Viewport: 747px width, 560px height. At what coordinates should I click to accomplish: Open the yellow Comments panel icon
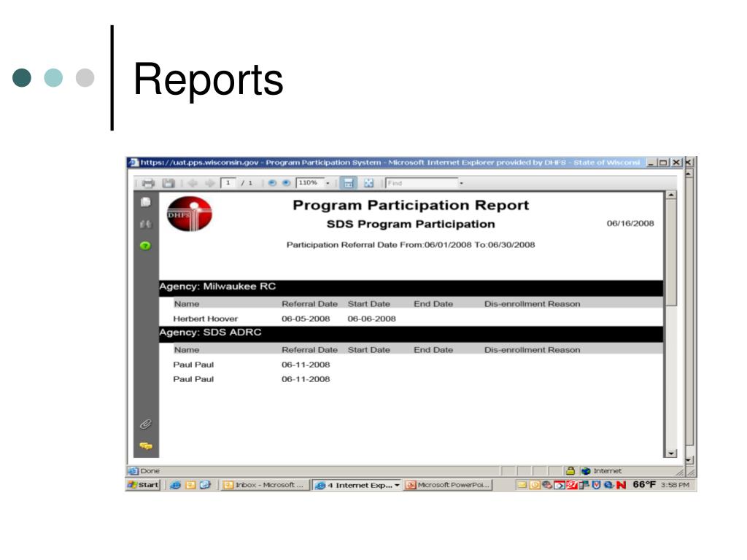(146, 446)
